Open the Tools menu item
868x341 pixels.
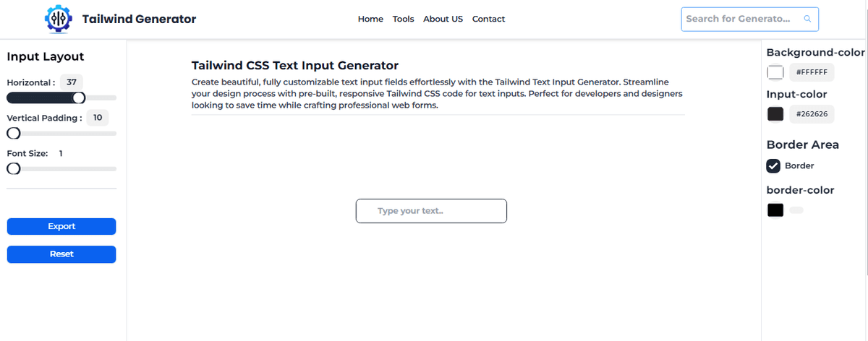point(404,19)
